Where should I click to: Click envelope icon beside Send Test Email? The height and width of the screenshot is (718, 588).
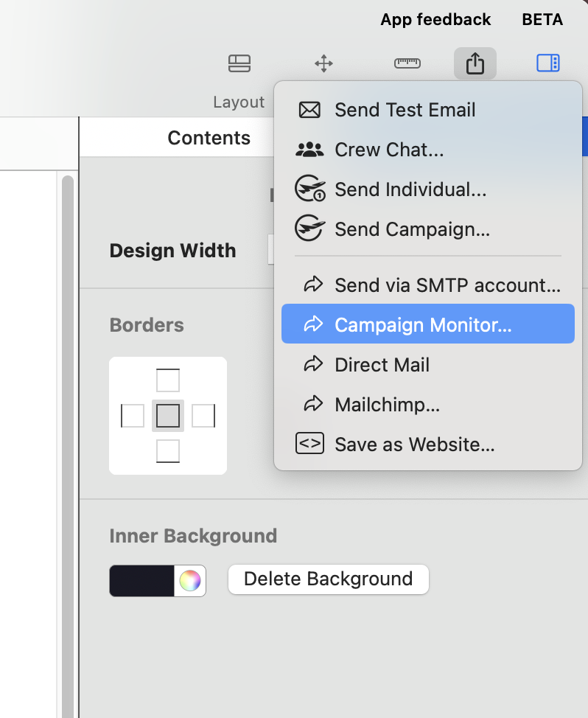click(x=309, y=110)
